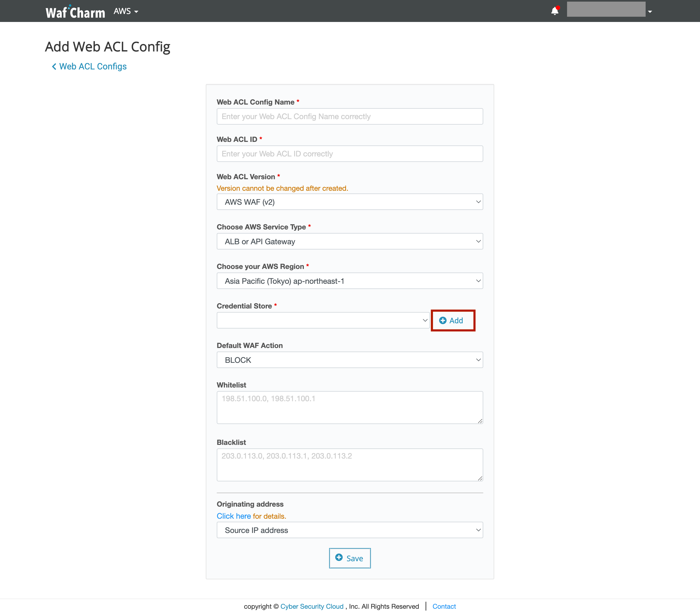Open the user account dropdown arrow
Image resolution: width=700 pixels, height=612 pixels.
650,12
